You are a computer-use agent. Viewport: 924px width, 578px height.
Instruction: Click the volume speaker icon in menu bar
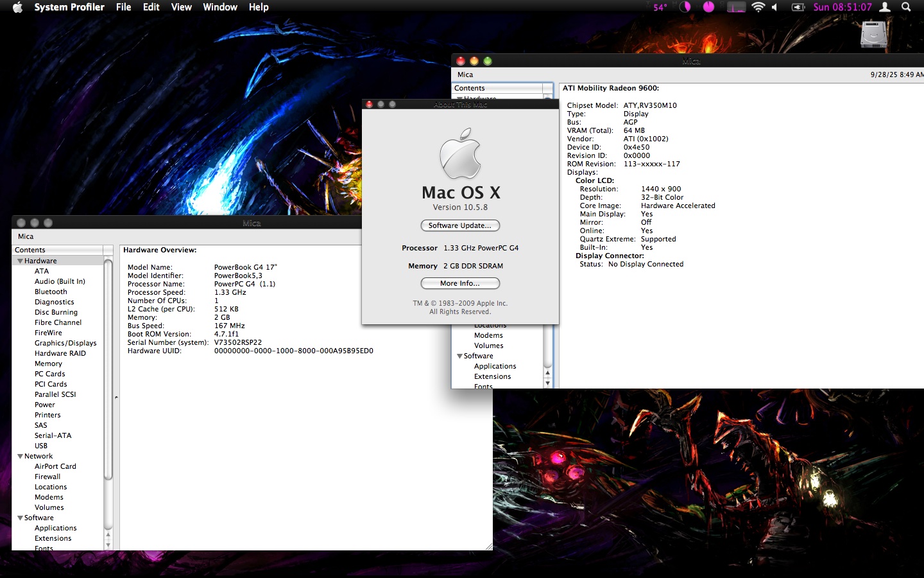pos(774,7)
